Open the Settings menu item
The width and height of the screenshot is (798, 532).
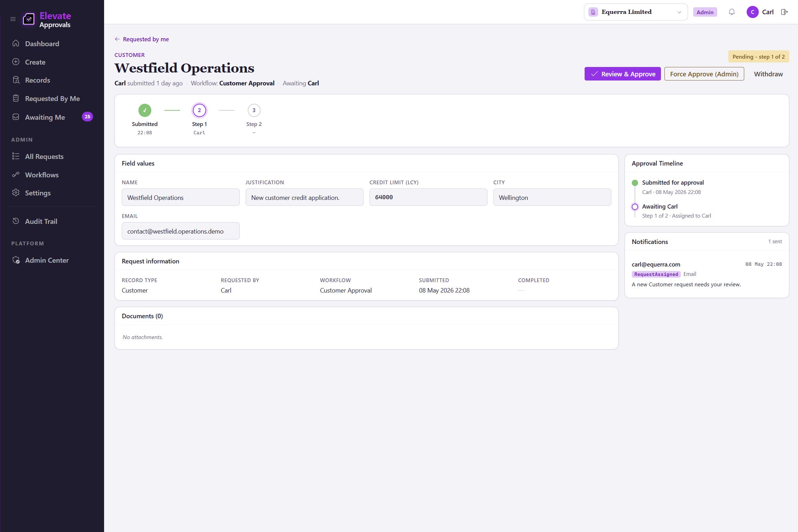[52, 193]
